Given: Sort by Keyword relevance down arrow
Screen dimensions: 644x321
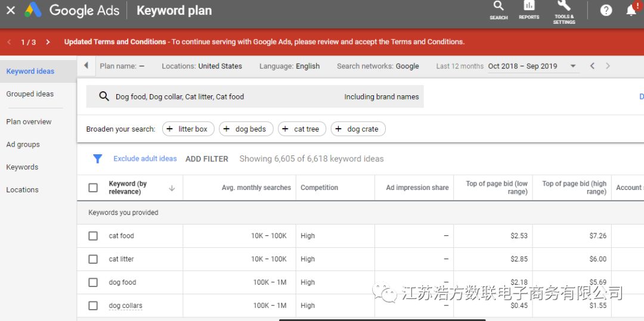Looking at the screenshot, I should click(x=172, y=188).
